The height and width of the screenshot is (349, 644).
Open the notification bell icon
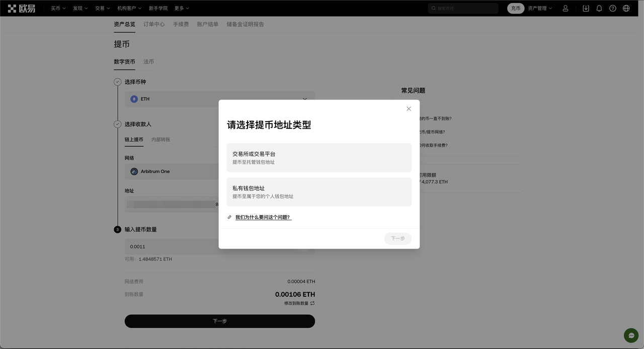[x=599, y=8]
